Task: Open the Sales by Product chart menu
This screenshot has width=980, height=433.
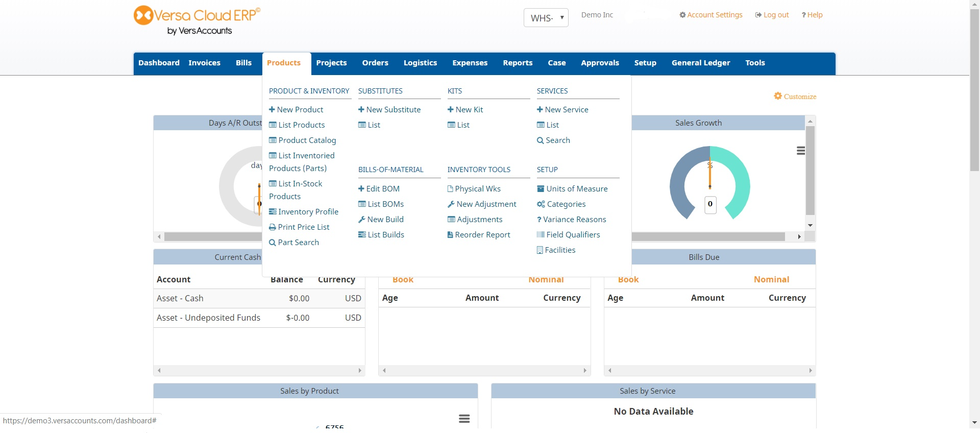Action: coord(464,419)
